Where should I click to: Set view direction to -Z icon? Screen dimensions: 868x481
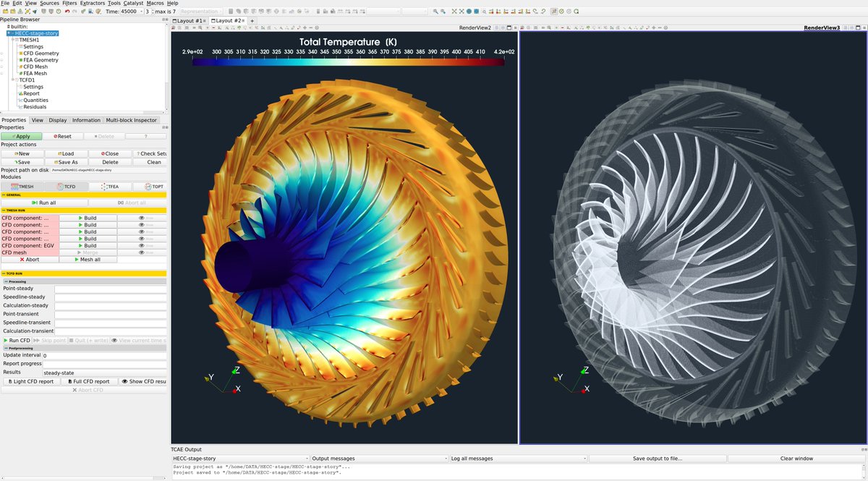pos(527,12)
